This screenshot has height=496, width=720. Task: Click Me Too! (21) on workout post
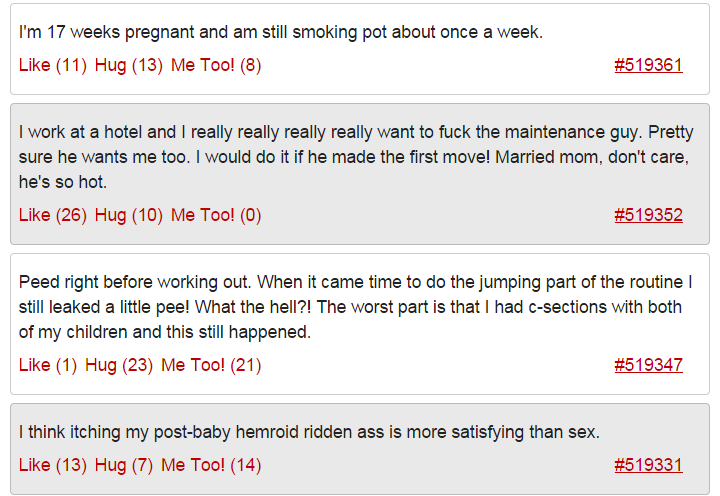[x=211, y=365]
